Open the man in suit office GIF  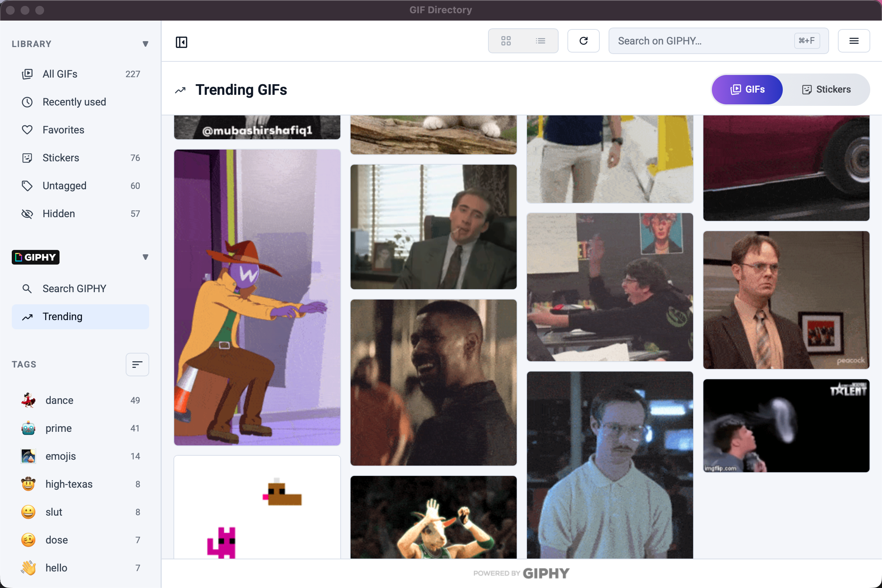[x=434, y=226]
